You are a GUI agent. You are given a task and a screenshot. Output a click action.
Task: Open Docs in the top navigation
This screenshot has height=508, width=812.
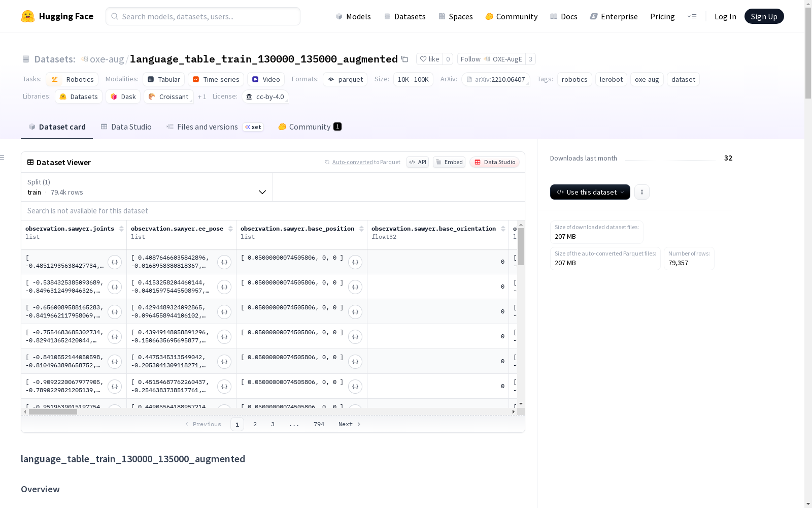pos(564,16)
